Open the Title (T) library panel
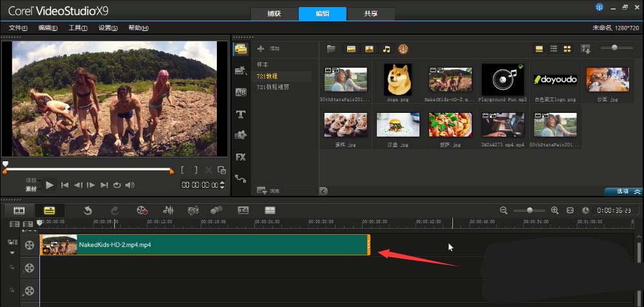This screenshot has height=307, width=644. tap(241, 114)
